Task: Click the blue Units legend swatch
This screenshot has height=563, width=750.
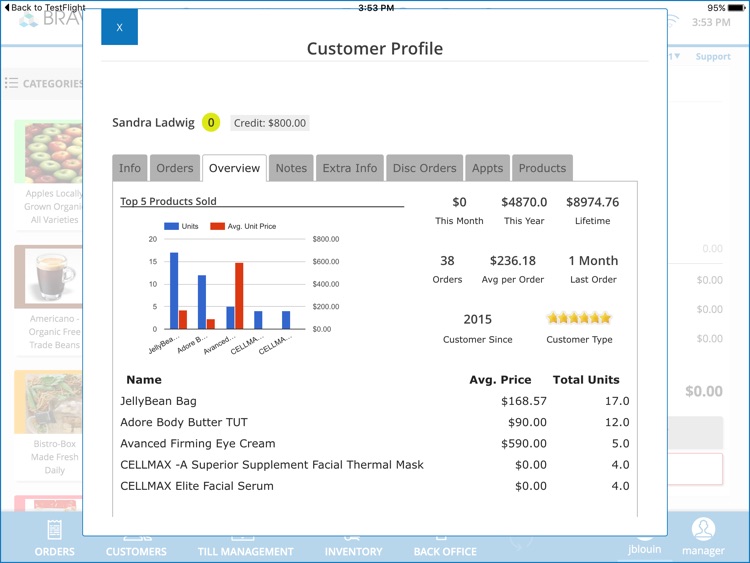Action: point(170,227)
